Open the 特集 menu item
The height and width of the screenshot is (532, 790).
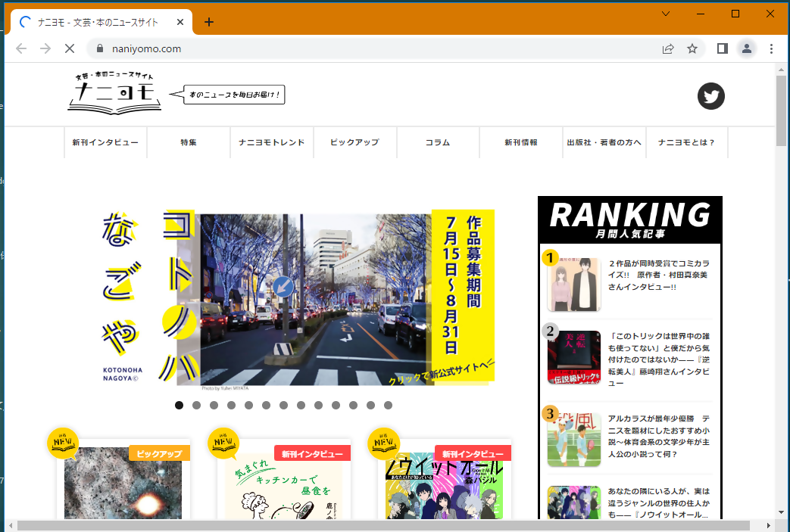click(x=189, y=142)
